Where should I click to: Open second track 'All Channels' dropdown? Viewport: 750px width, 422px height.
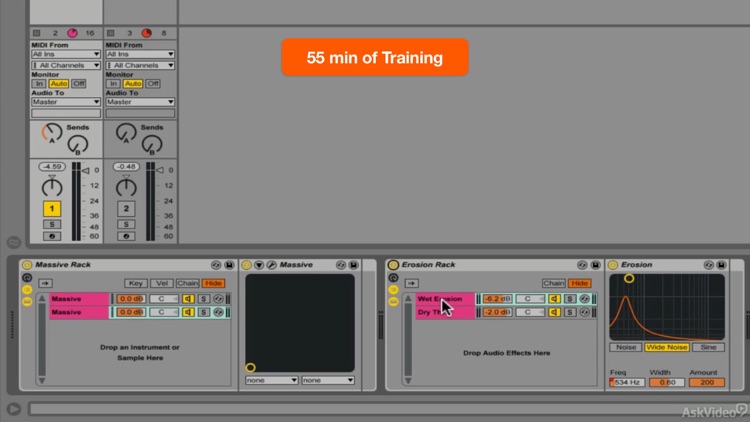coord(140,65)
